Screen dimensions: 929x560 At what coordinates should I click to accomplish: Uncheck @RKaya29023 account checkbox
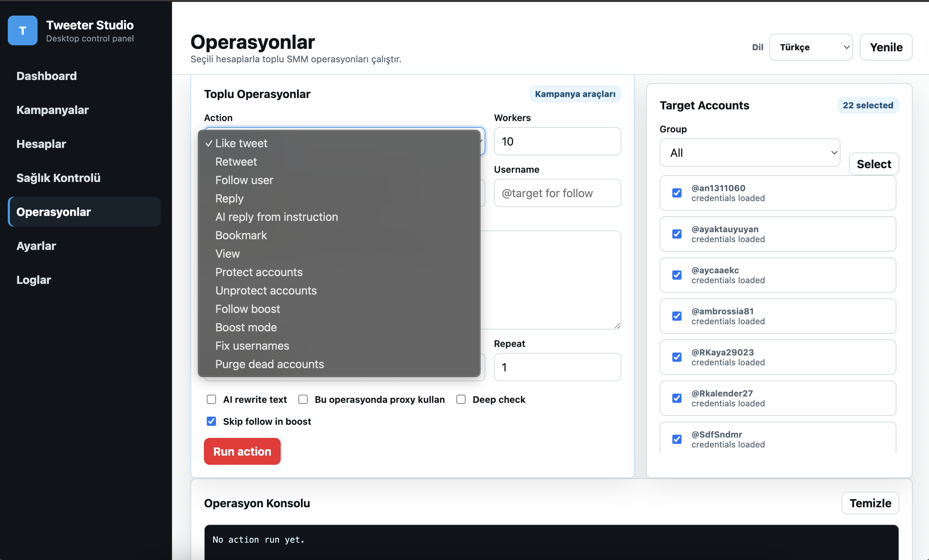click(677, 357)
